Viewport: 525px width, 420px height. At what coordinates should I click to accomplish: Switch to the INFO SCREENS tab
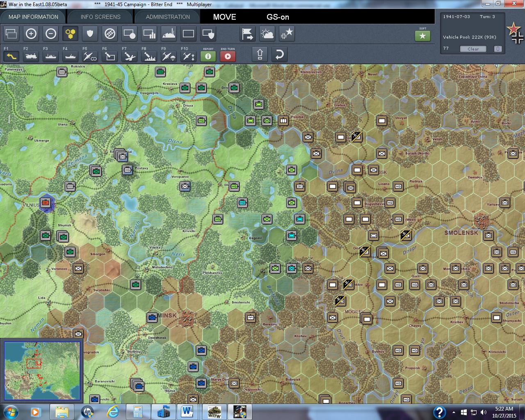pos(100,17)
